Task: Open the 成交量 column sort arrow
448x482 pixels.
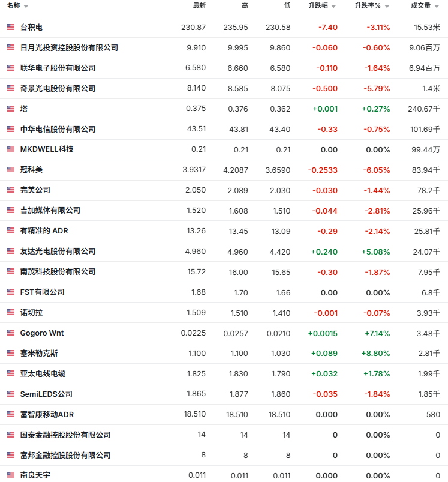Action: coord(437,6)
